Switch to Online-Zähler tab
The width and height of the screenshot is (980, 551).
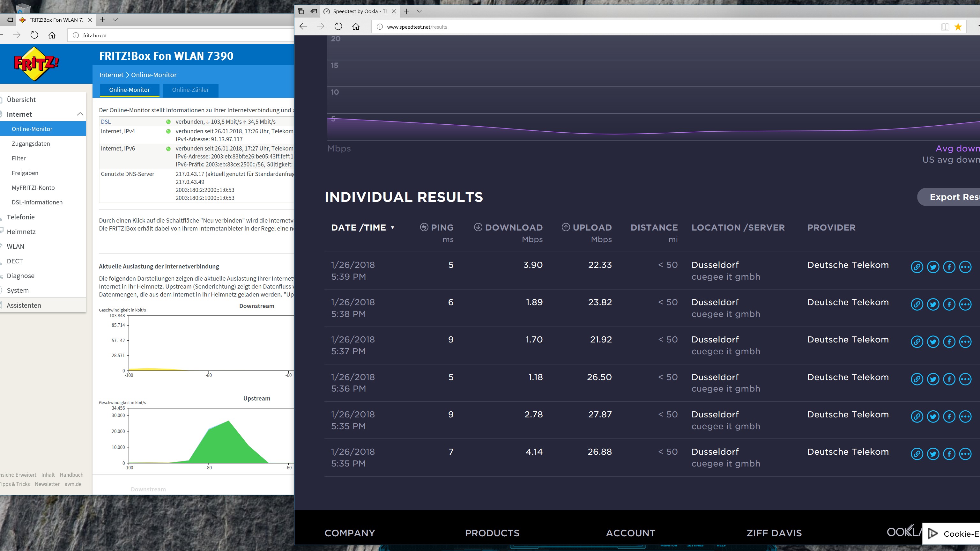coord(190,90)
